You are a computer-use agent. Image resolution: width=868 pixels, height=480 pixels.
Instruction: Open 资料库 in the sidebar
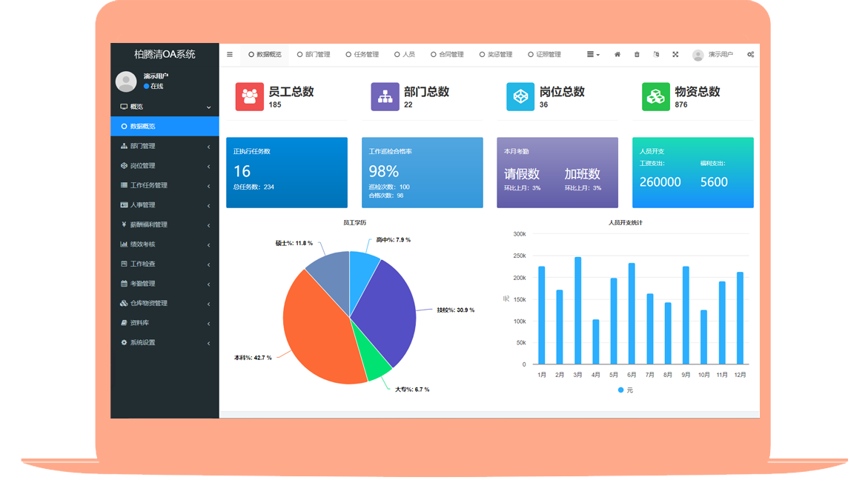tap(165, 322)
